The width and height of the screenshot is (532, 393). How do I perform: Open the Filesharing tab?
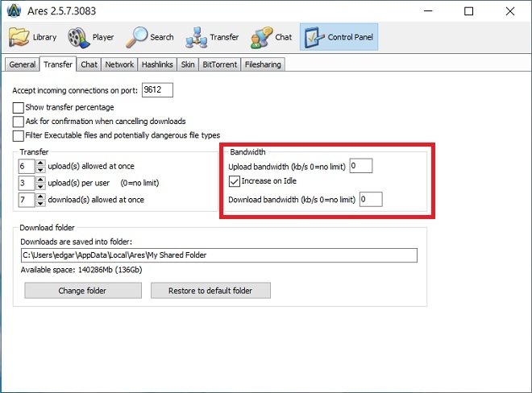[x=263, y=64]
